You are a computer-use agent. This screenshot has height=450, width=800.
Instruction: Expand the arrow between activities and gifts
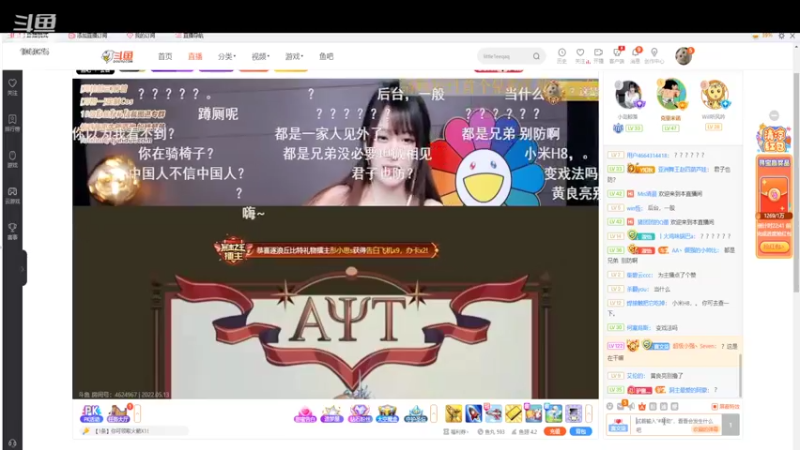[434, 414]
